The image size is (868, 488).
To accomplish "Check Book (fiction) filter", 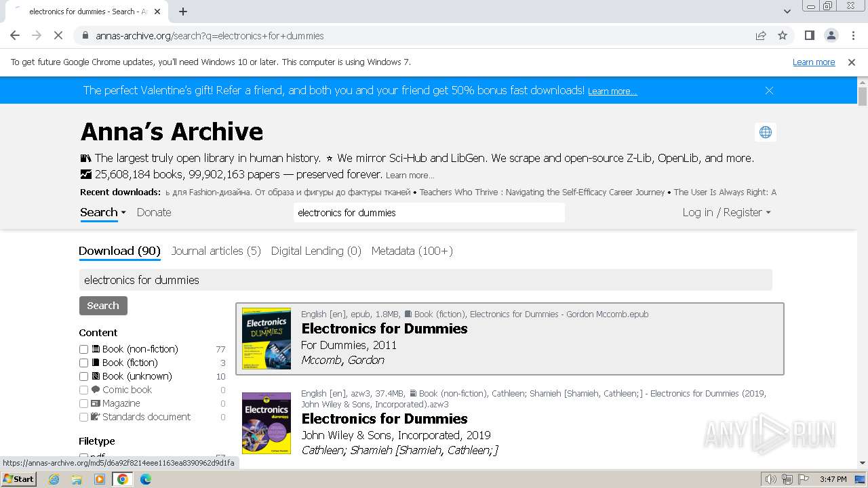I will pos(84,363).
